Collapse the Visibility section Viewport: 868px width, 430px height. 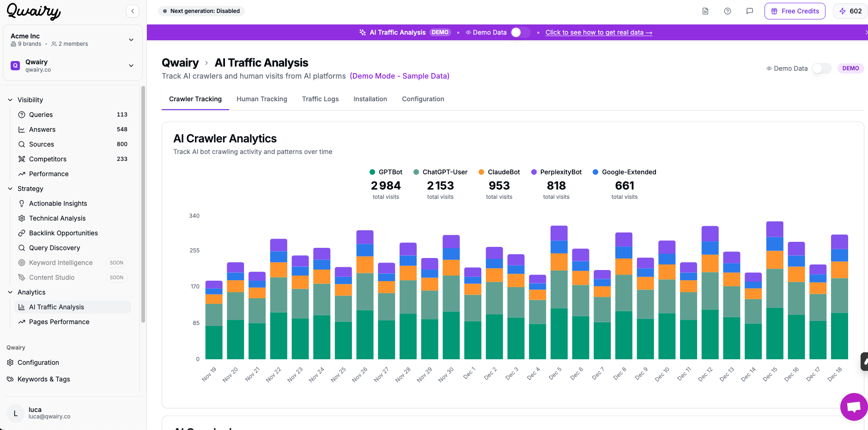click(x=26, y=100)
